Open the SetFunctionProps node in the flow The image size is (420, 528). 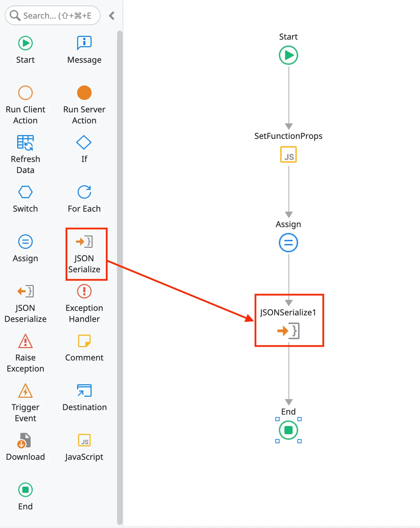click(288, 154)
